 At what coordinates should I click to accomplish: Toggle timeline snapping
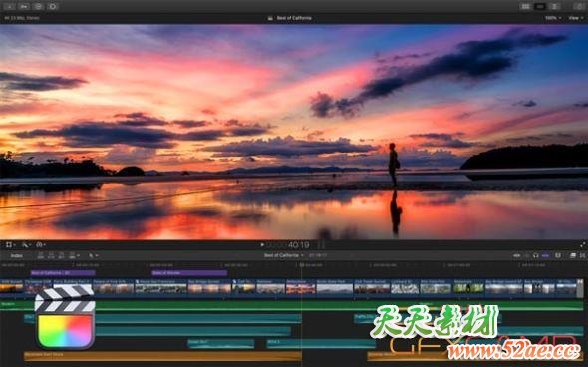[x=546, y=256]
